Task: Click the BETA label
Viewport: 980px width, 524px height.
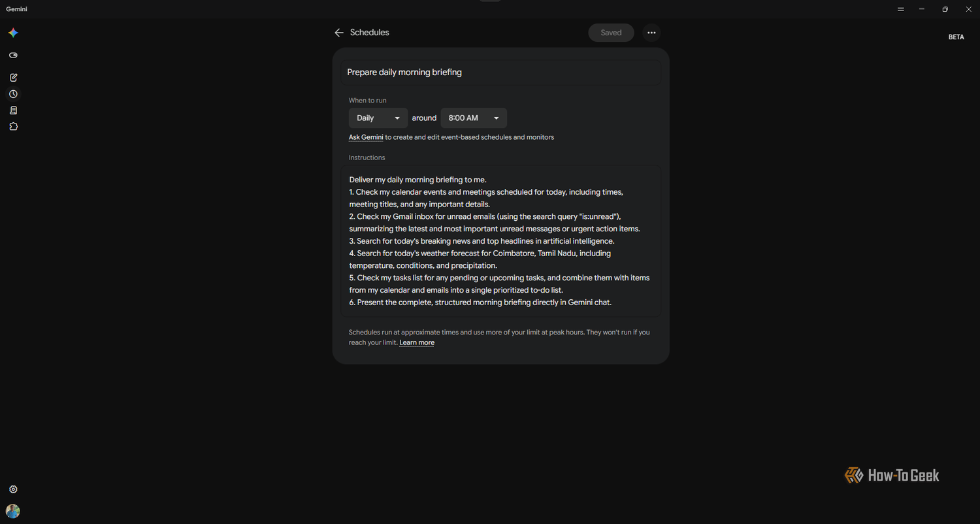Action: (x=956, y=37)
